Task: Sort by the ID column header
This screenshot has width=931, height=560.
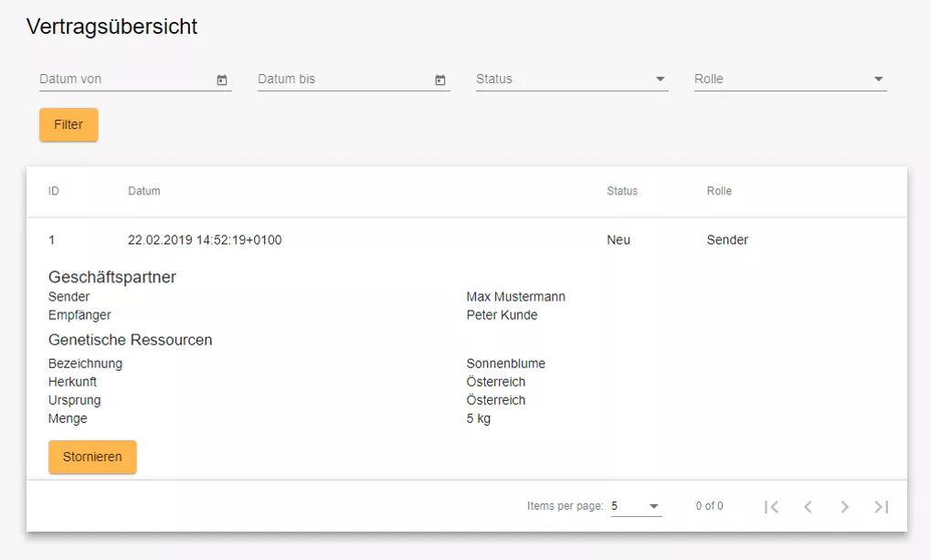Action: point(54,191)
